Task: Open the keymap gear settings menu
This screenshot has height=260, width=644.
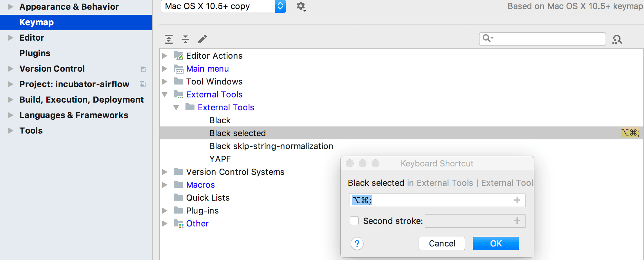Action: tap(301, 6)
